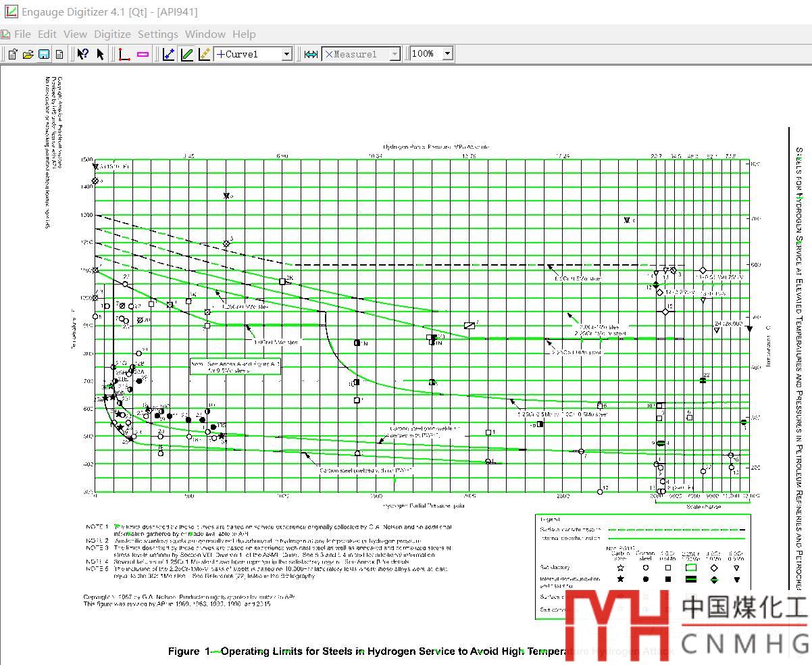The image size is (812, 665).
Task: Expand the Curve1 curve selector dropdown
Action: coord(286,54)
